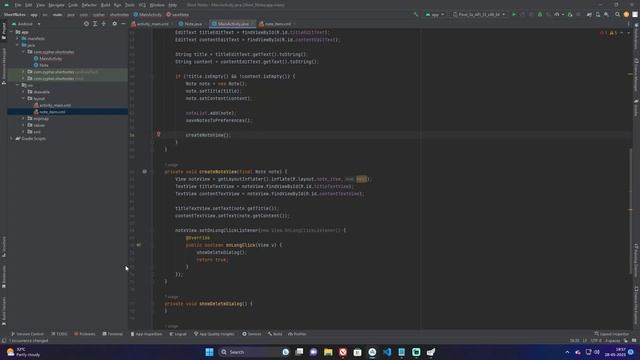Expand the manifests folder
Image resolution: width=640 pixels, height=360 pixels.
pos(18,38)
